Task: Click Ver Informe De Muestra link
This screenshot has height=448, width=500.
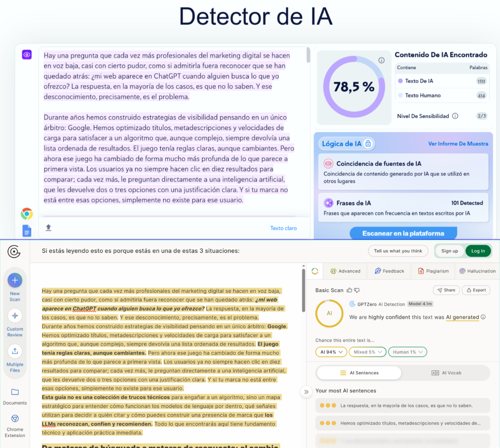Action: point(458,144)
